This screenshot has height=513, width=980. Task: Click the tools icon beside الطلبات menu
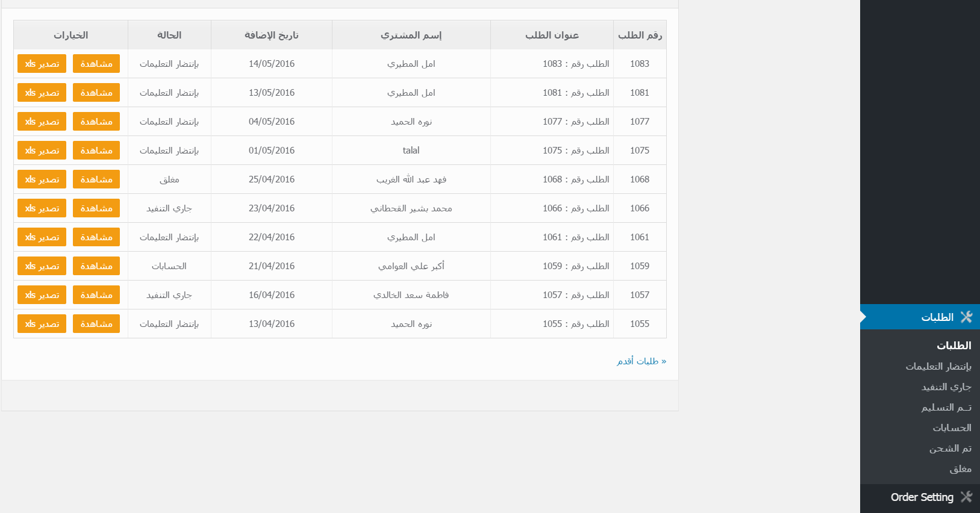click(x=966, y=317)
